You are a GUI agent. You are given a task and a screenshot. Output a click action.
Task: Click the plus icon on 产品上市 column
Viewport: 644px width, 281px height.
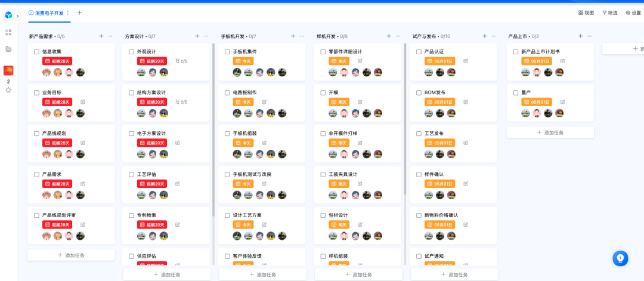(x=580, y=36)
